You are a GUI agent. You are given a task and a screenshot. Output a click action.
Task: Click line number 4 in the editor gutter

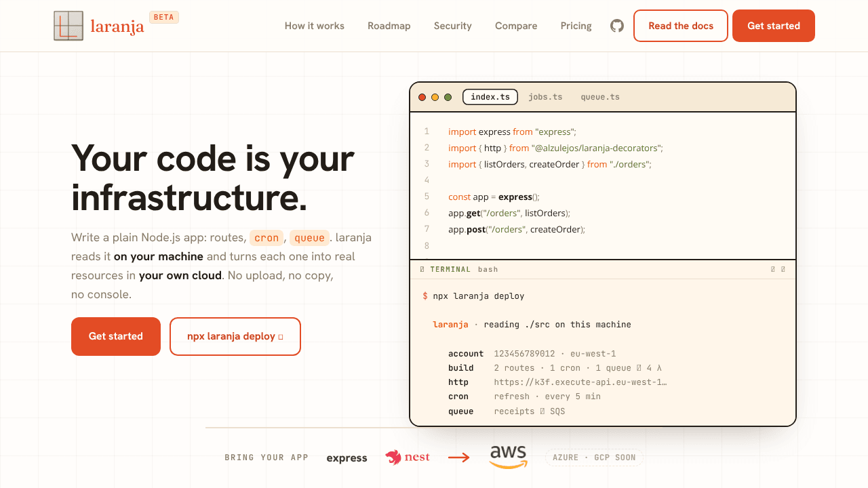point(427,180)
